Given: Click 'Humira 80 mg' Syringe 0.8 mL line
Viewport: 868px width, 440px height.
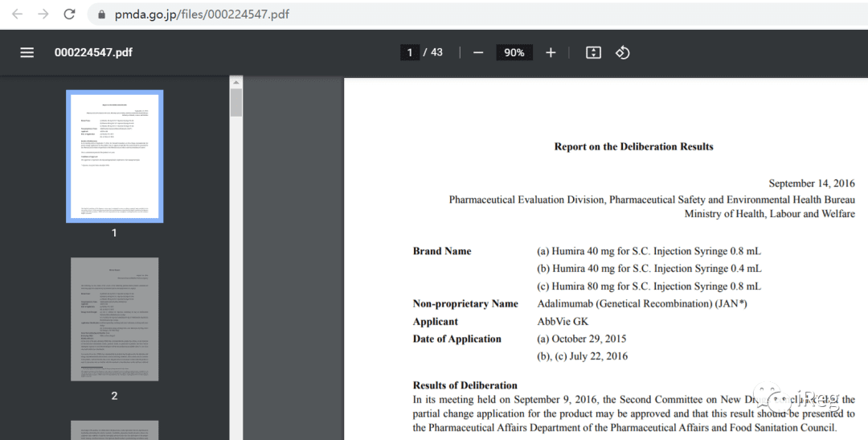Looking at the screenshot, I should tap(649, 286).
